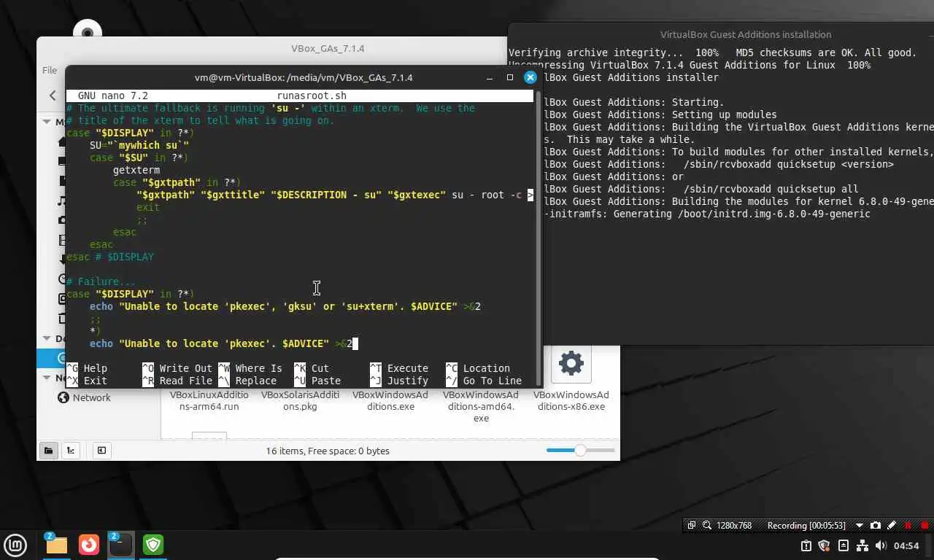The image size is (934, 560).
Task: Stop the recording with red circle button
Action: [x=925, y=525]
